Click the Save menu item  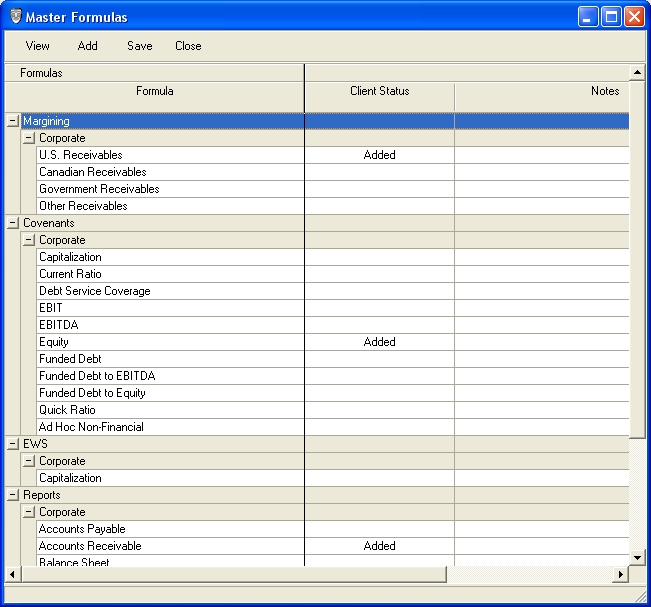pyautogui.click(x=140, y=46)
